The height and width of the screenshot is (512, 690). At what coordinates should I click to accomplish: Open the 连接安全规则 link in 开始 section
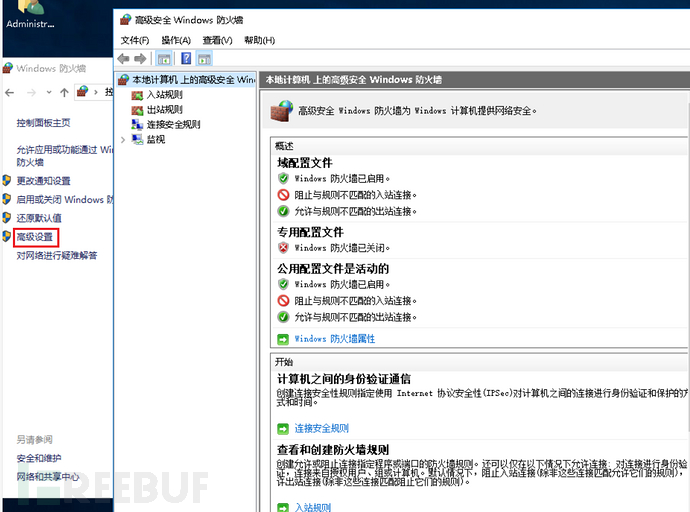coord(322,428)
